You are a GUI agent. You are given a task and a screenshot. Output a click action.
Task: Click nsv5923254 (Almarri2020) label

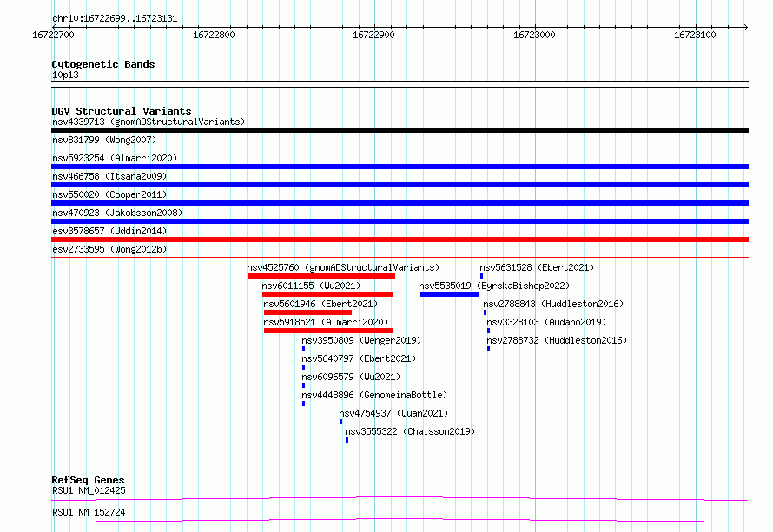click(x=115, y=158)
